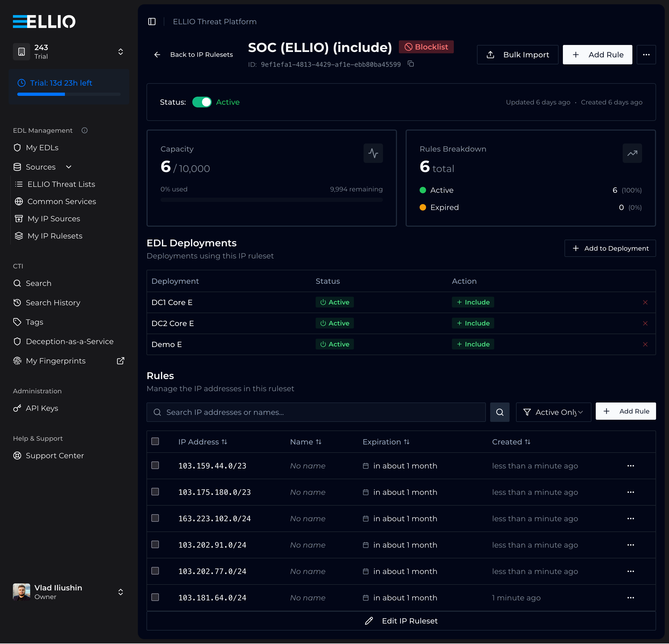Toggle the Active status switch

[202, 102]
